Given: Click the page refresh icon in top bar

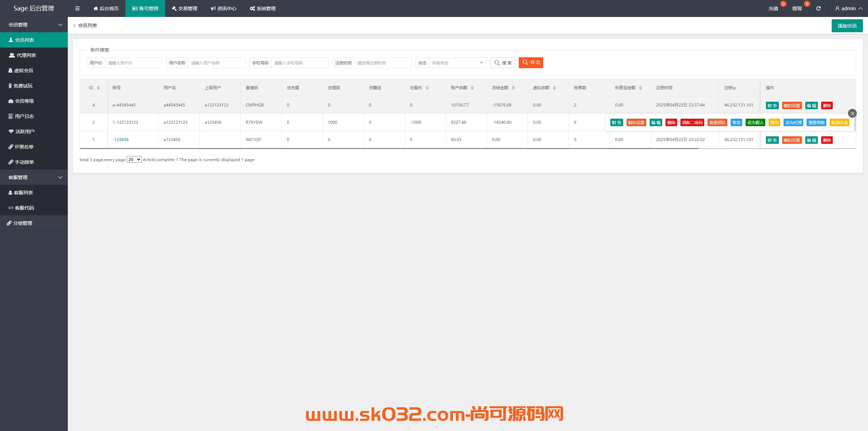Looking at the screenshot, I should point(818,8).
